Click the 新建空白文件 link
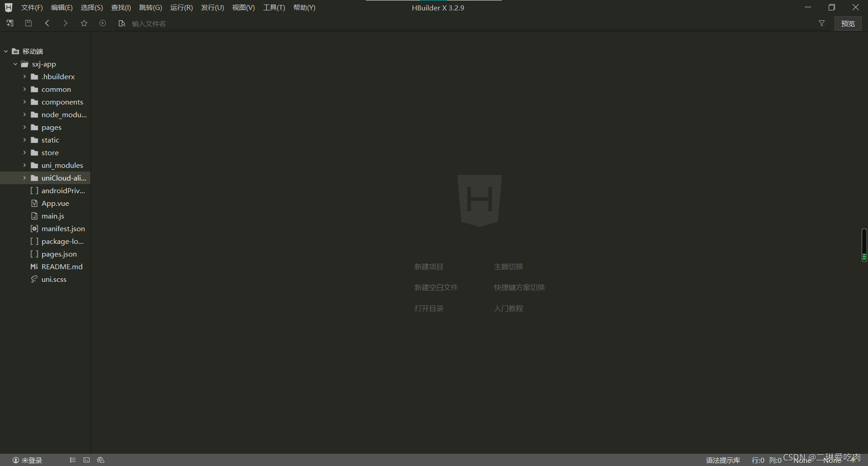 click(x=436, y=287)
